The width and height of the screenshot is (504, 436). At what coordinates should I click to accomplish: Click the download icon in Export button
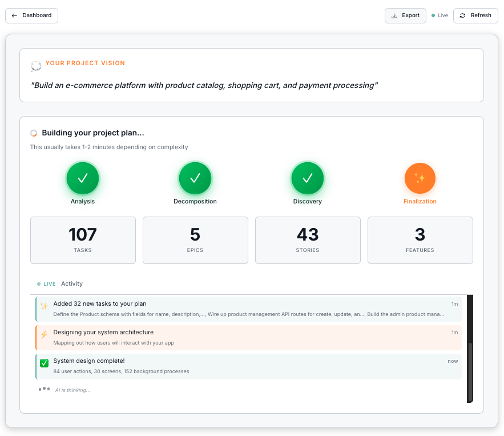[394, 15]
